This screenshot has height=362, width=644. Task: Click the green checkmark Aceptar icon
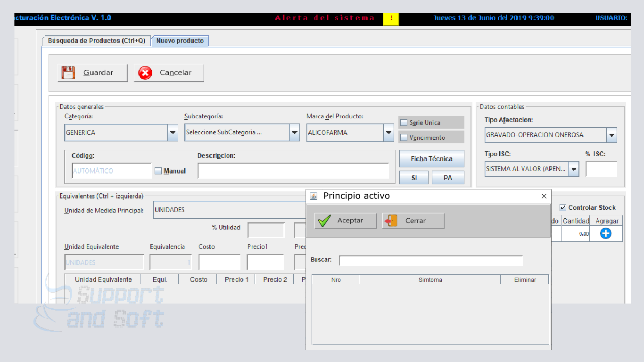click(324, 221)
